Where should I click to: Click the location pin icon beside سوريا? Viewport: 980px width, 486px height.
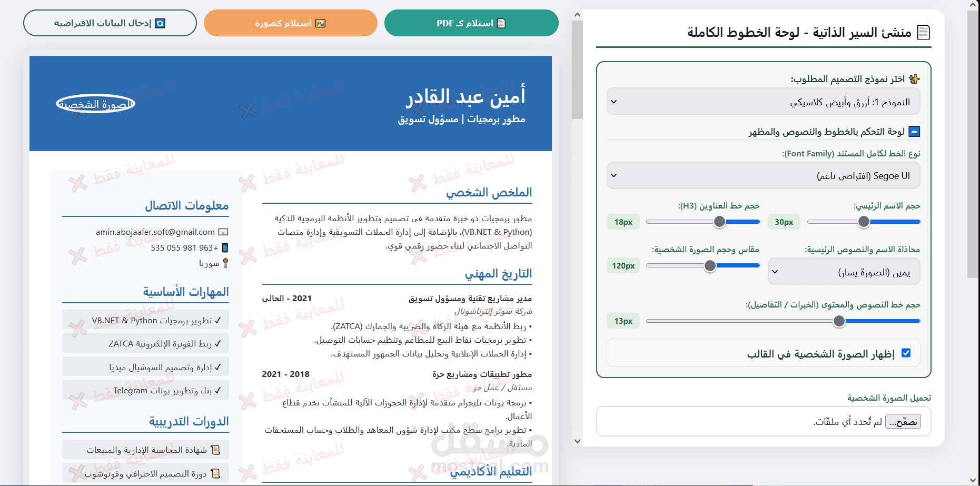[x=225, y=263]
